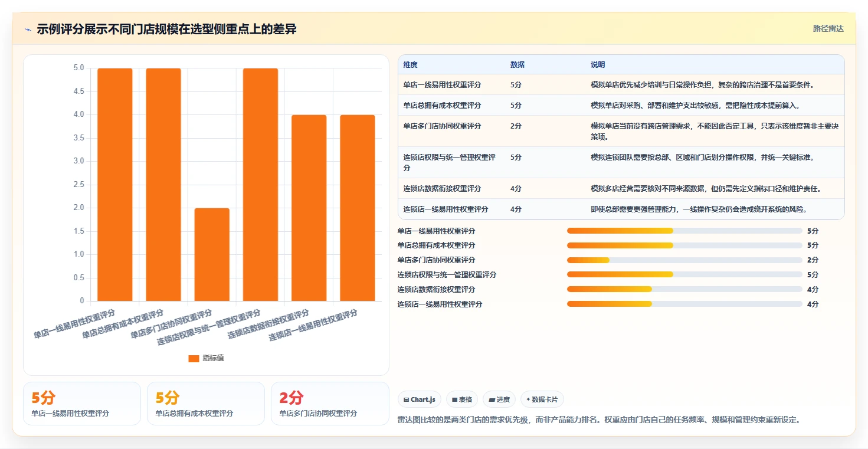Image resolution: width=868 pixels, height=449 pixels.
Task: Click 2分 value beside the progress bar
Action: click(x=813, y=260)
